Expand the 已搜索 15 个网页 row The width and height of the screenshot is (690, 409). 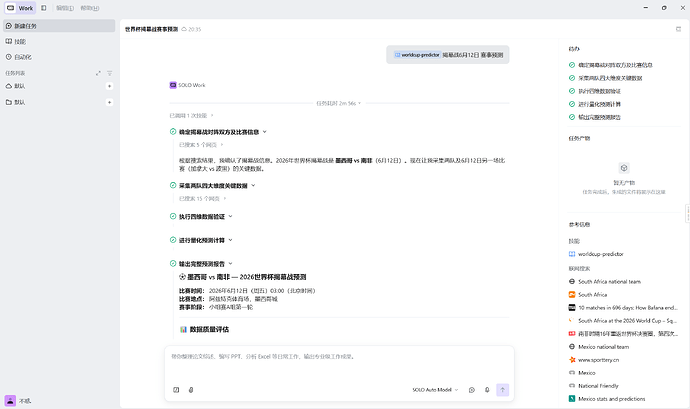point(202,199)
